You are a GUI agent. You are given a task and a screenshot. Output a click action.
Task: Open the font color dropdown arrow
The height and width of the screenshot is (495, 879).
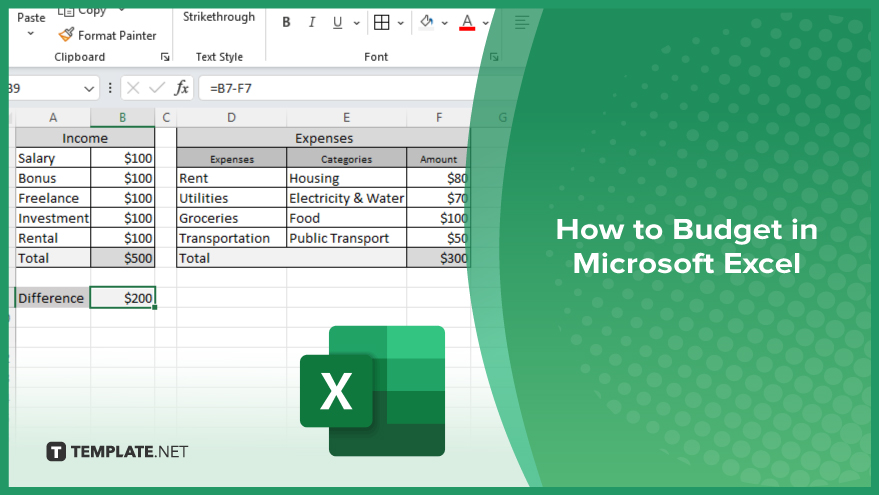click(x=485, y=23)
